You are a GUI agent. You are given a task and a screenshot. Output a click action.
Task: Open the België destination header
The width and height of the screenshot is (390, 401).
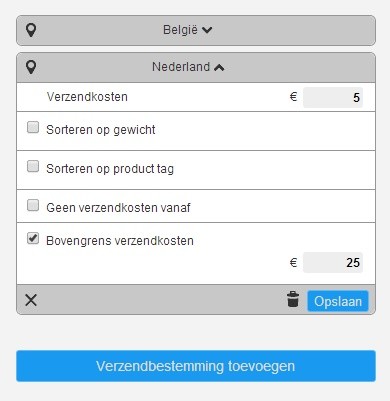[x=196, y=30]
